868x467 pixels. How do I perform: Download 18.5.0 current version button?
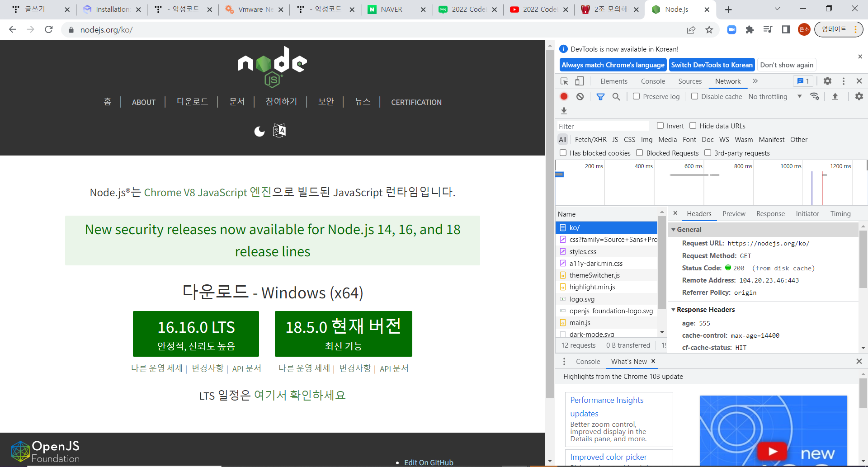point(344,334)
